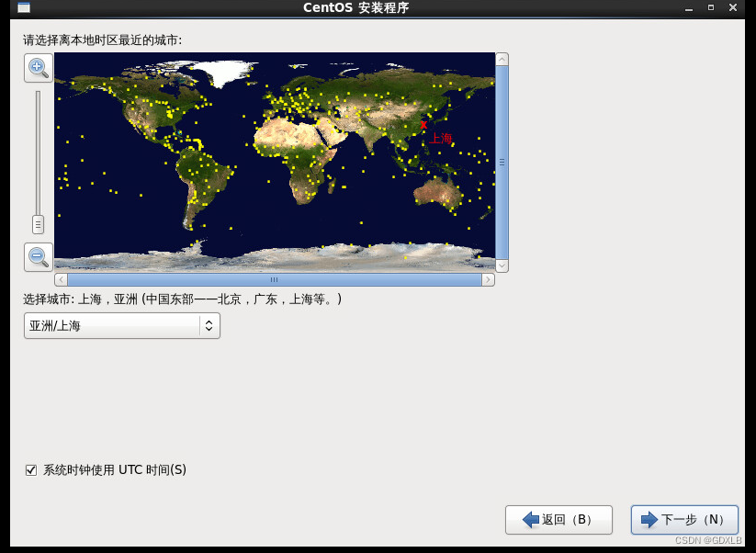
Task: Click the horizontal scrollbar thumb under map
Action: click(275, 279)
